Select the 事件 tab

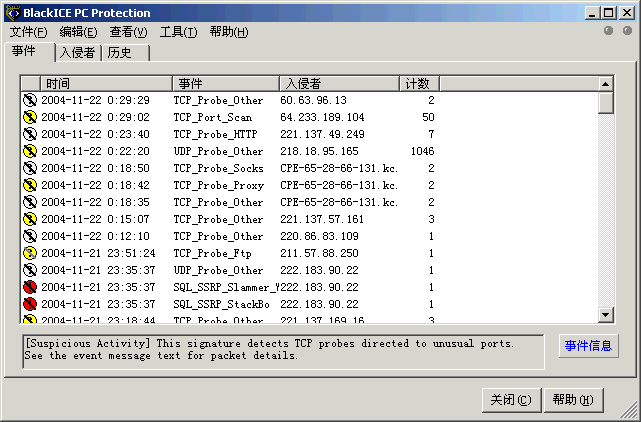[x=29, y=52]
